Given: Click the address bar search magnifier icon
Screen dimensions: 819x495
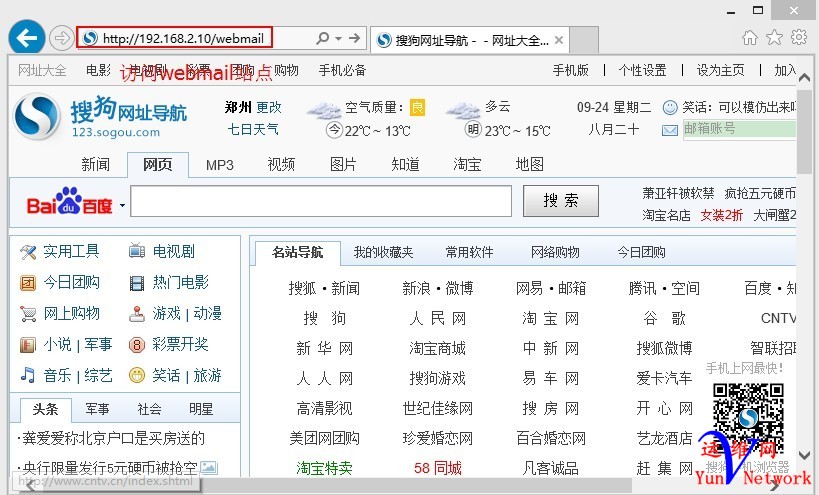Looking at the screenshot, I should tap(323, 38).
